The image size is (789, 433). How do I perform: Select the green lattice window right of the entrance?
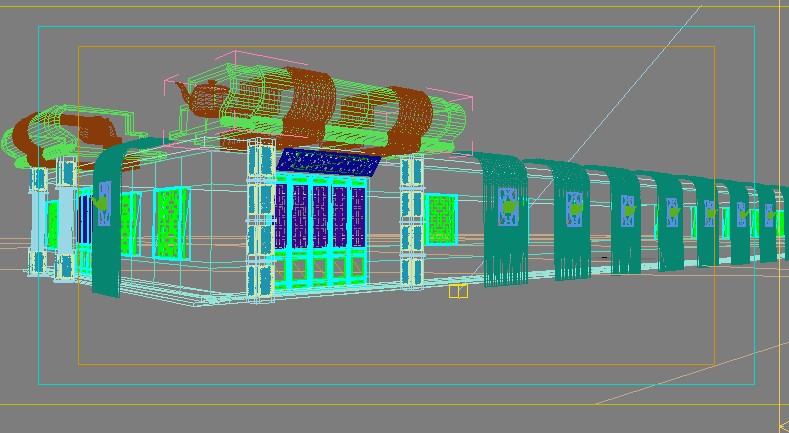441,219
